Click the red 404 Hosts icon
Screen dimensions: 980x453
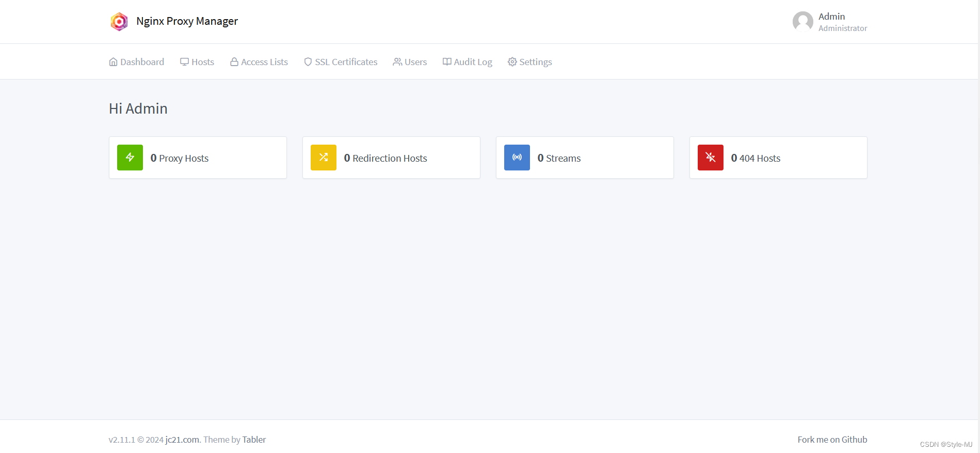(711, 158)
